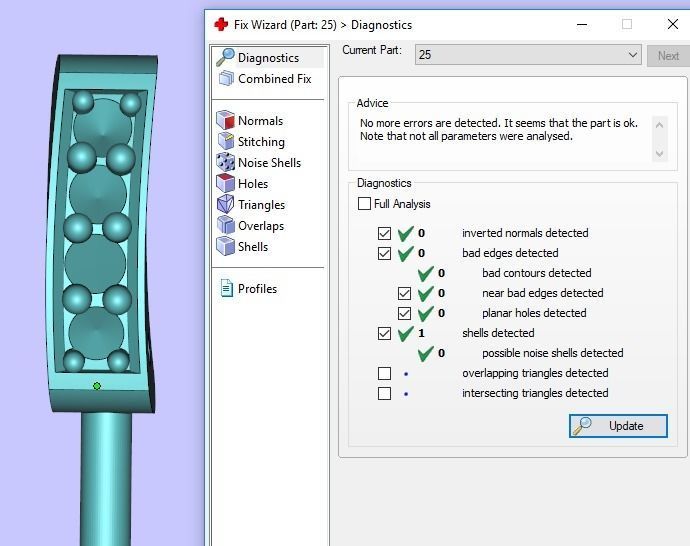Screen dimensions: 690x546
Task: Click the Next button
Action: point(668,56)
